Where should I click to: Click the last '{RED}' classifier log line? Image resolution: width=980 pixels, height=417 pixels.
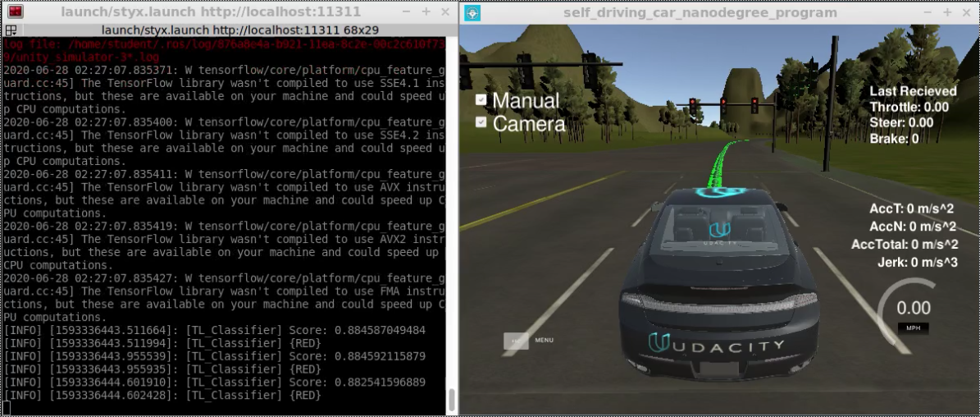point(162,395)
